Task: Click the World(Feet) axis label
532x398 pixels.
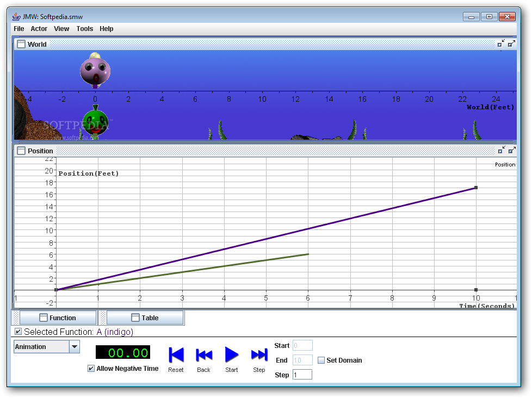Action: [x=490, y=107]
